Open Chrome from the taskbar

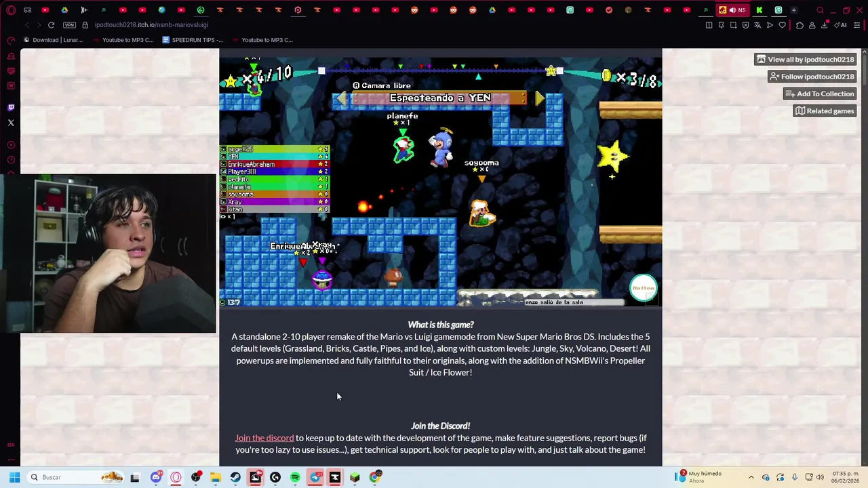coord(374,477)
